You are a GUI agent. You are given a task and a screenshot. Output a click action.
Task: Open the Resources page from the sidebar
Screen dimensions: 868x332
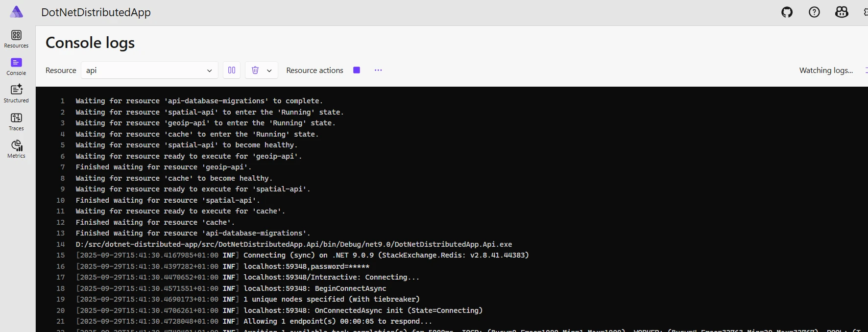(x=16, y=39)
